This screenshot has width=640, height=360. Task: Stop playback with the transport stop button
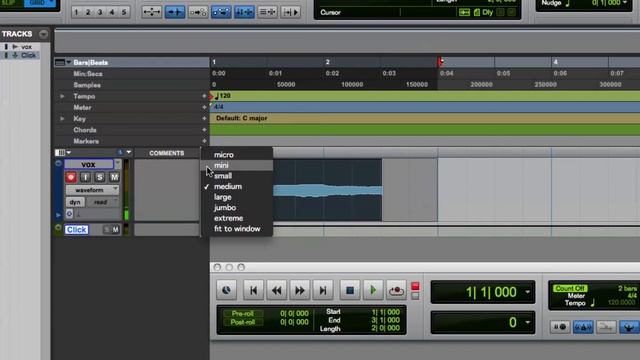pyautogui.click(x=350, y=290)
